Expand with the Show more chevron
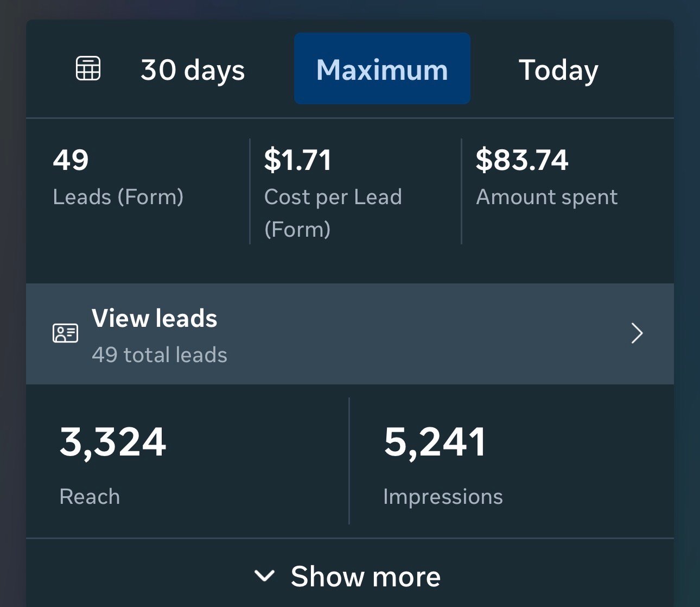The height and width of the screenshot is (607, 700). (x=264, y=576)
